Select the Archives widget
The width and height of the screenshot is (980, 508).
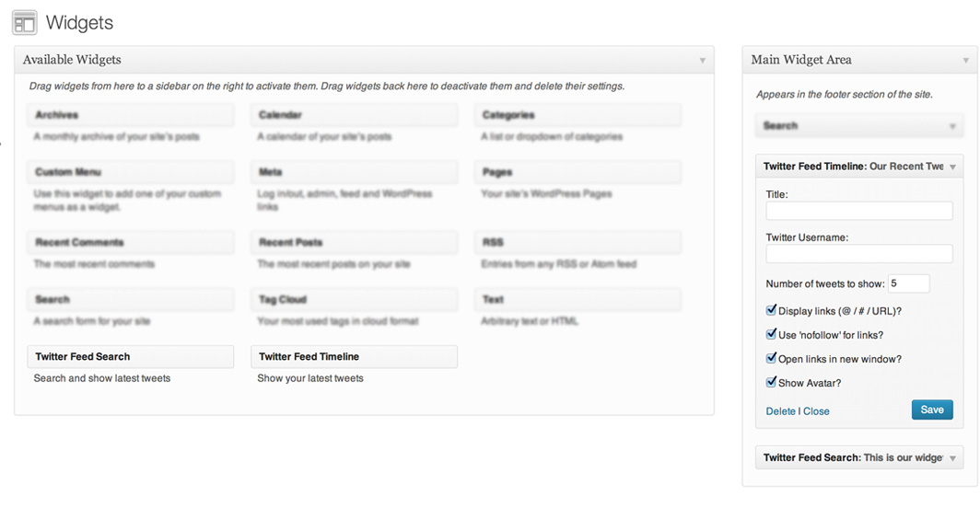point(131,115)
